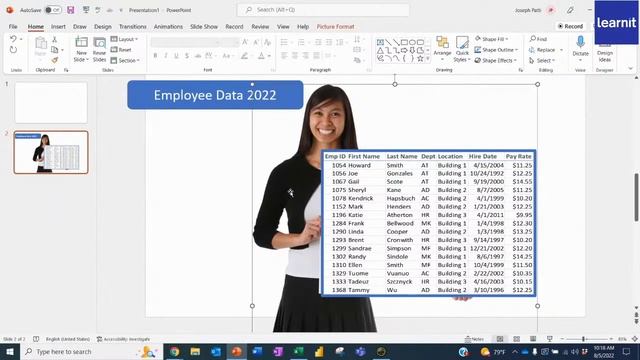This screenshot has width=640, height=360.
Task: Click the employee data table image
Action: [x=429, y=223]
